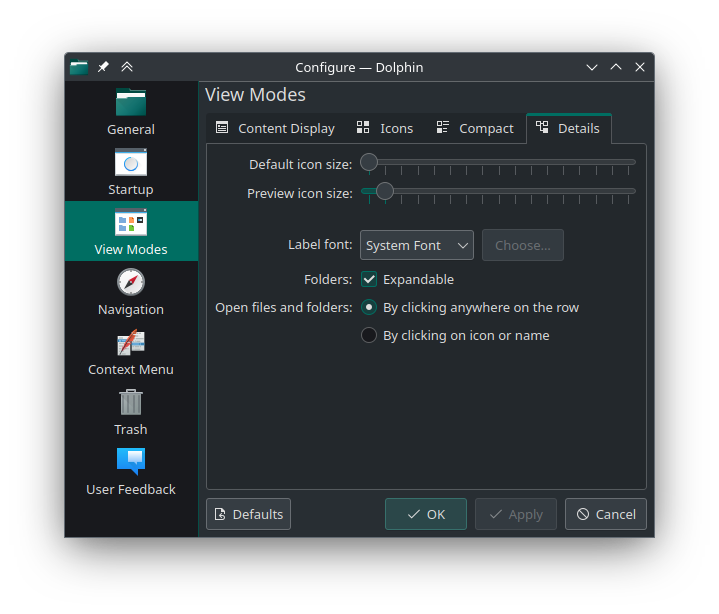Switch to the Compact tab
The height and width of the screenshot is (614, 719).
click(475, 128)
